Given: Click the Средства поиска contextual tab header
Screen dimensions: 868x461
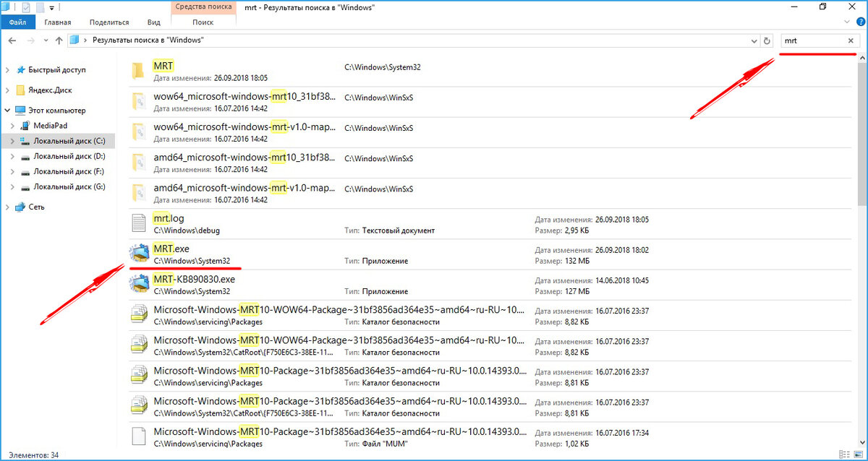Looking at the screenshot, I should 203,7.
